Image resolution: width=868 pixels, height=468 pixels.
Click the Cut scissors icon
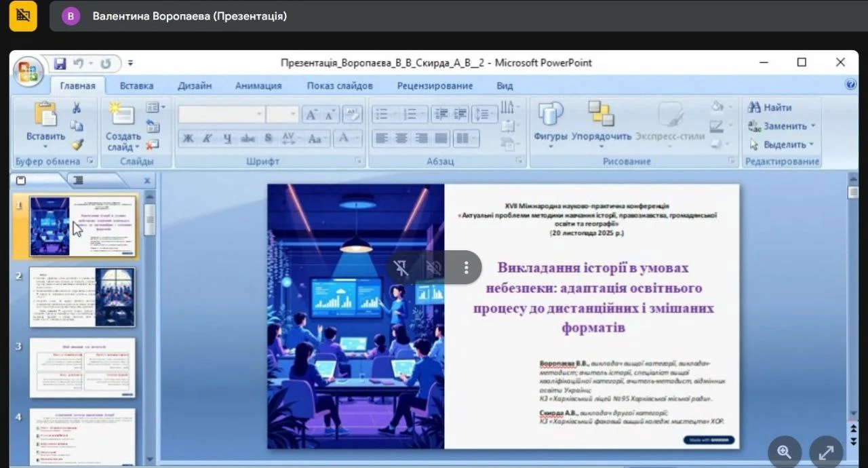(76, 108)
